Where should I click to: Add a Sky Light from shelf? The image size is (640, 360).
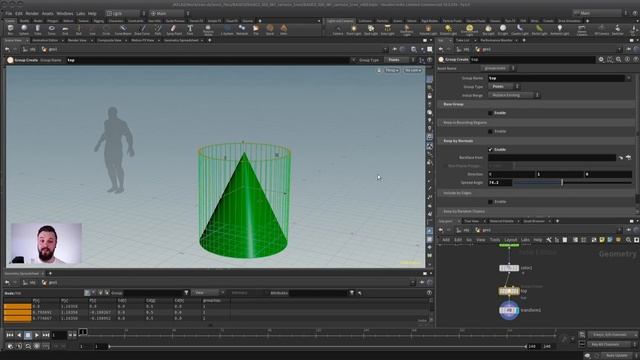click(x=488, y=29)
